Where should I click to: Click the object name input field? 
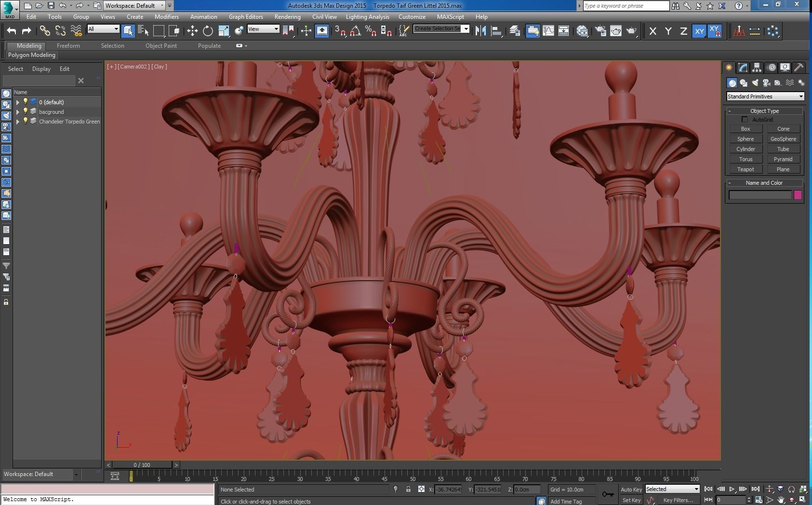(760, 195)
